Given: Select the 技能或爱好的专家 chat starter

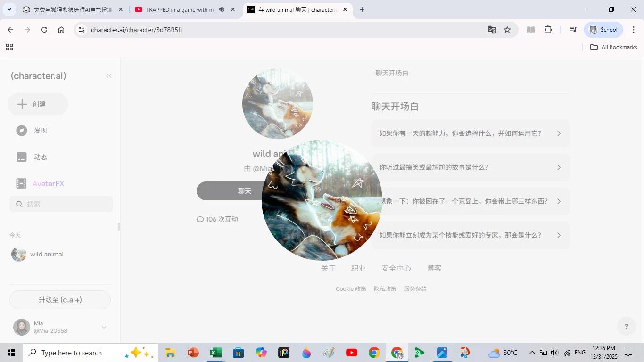Looking at the screenshot, I should (471, 235).
